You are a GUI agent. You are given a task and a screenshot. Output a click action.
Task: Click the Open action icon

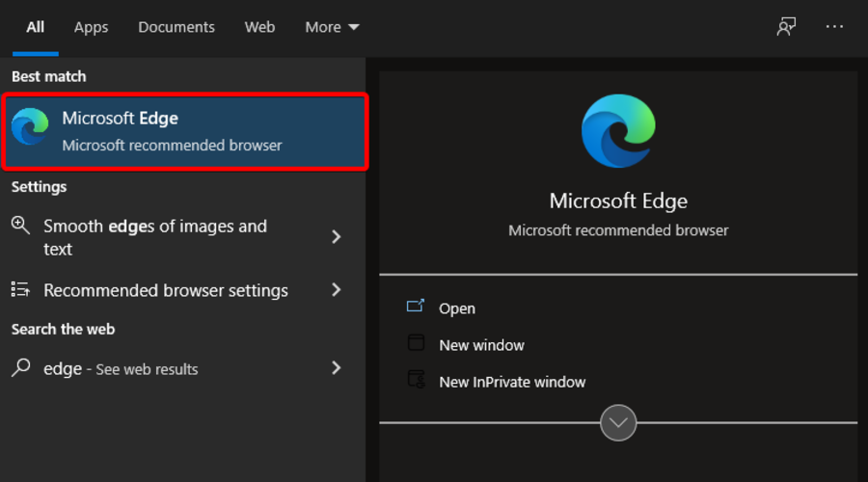click(x=416, y=307)
